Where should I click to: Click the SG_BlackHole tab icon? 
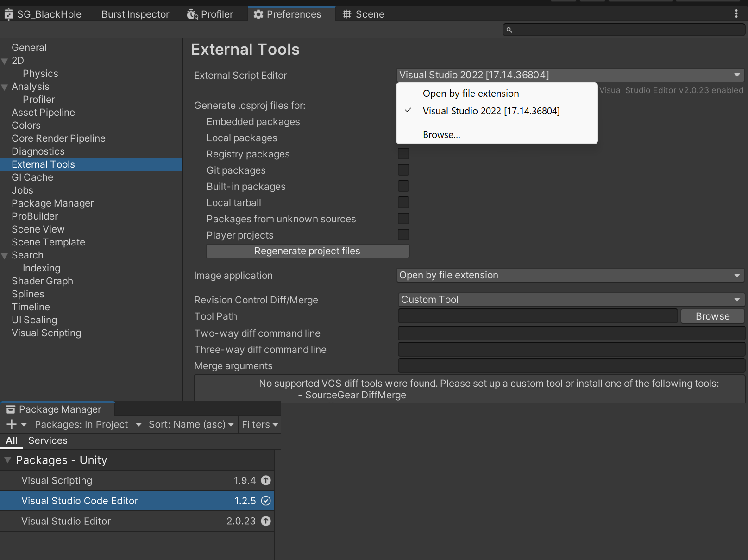pyautogui.click(x=8, y=14)
